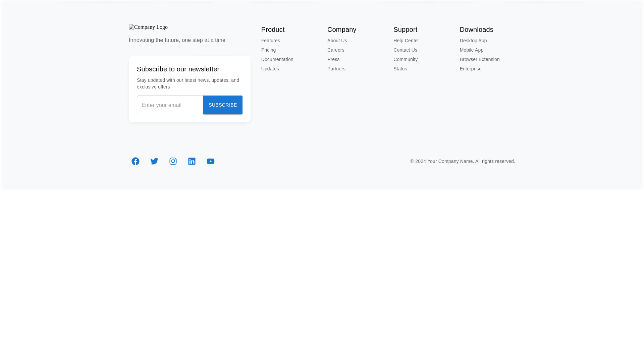Open the Facebook social icon

click(136, 161)
